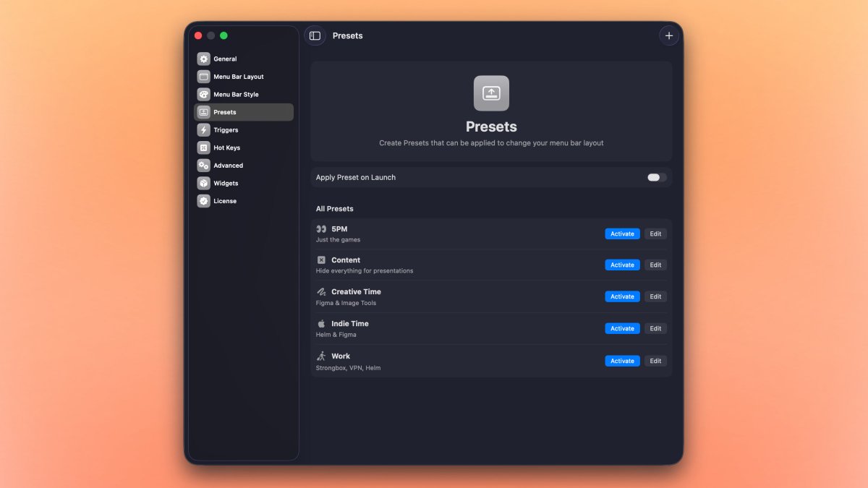This screenshot has width=868, height=488.
Task: Click the Menu Bar Layout sidebar icon
Action: pos(204,77)
